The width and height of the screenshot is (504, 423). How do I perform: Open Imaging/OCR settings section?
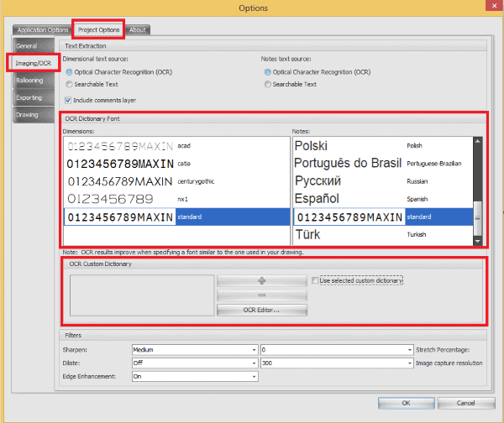[34, 63]
